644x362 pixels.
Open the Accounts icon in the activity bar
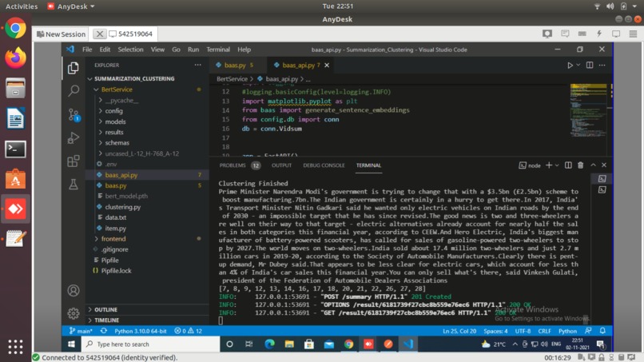point(74,291)
